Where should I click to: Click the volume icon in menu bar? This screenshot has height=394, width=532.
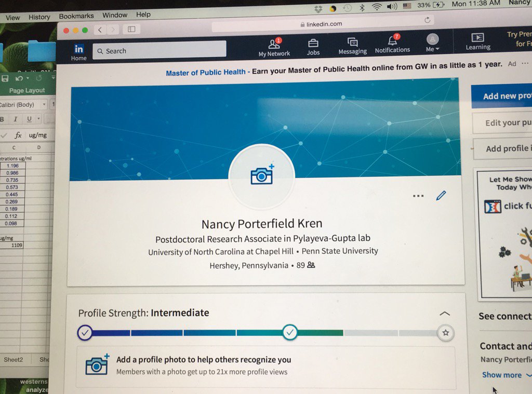pyautogui.click(x=392, y=6)
